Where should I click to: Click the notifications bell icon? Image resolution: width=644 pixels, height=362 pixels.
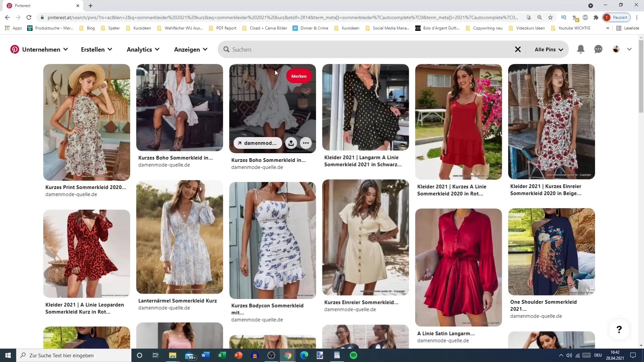click(x=581, y=50)
